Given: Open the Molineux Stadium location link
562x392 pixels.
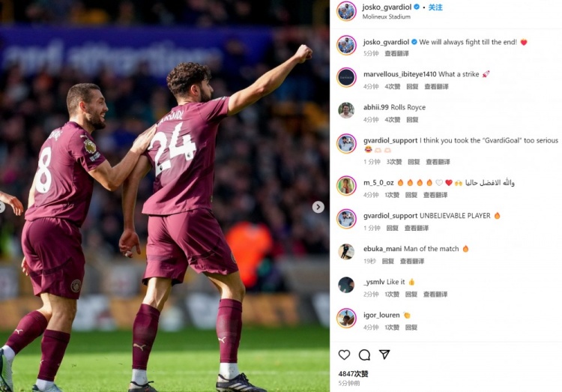Looking at the screenshot, I should click(x=387, y=16).
